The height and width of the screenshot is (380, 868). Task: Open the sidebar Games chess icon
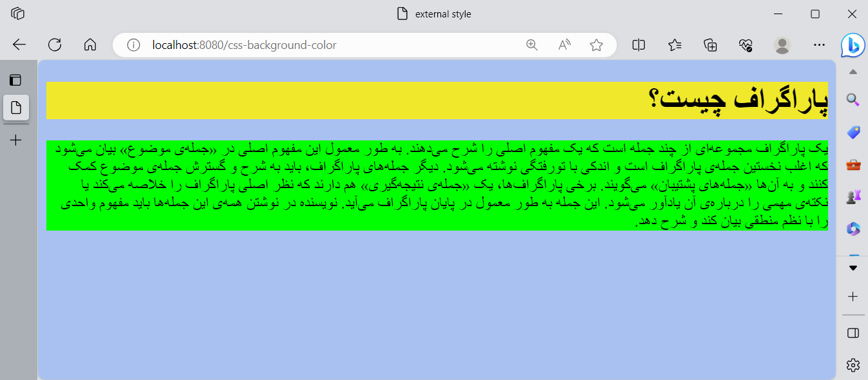(x=853, y=196)
